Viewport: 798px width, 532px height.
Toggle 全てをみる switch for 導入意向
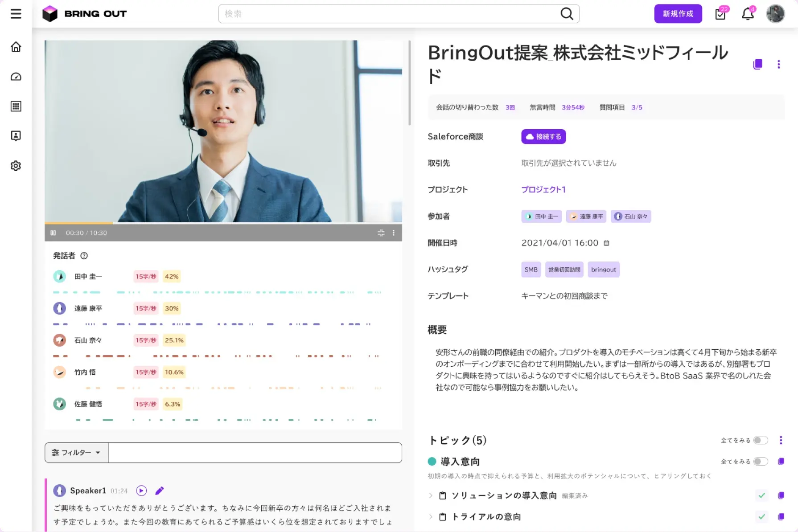761,462
